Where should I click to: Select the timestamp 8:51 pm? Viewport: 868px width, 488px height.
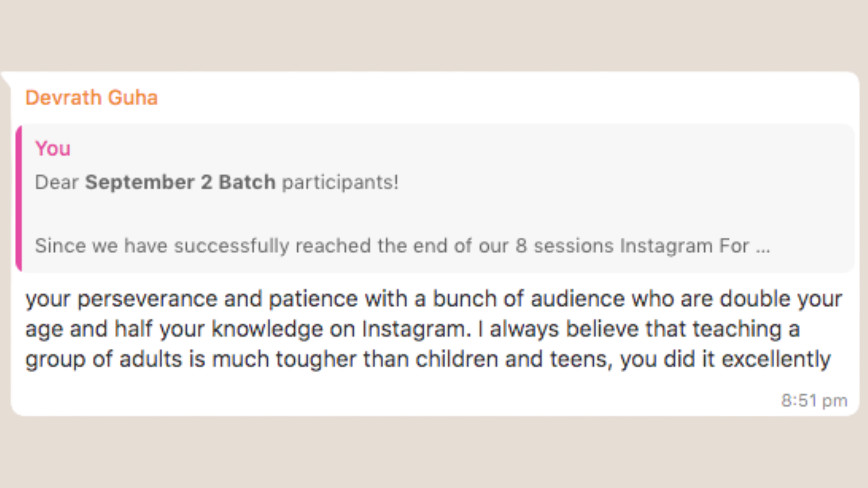click(x=815, y=400)
